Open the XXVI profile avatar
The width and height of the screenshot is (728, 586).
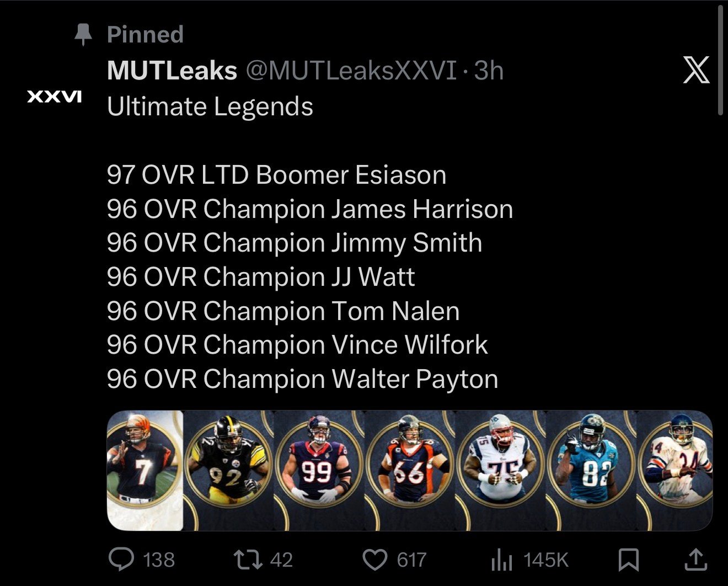tap(55, 97)
